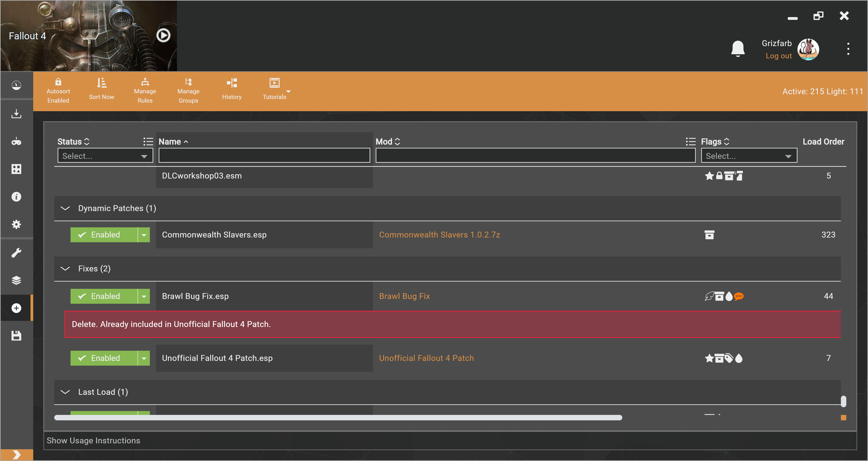Open notifications bell icon

point(738,49)
